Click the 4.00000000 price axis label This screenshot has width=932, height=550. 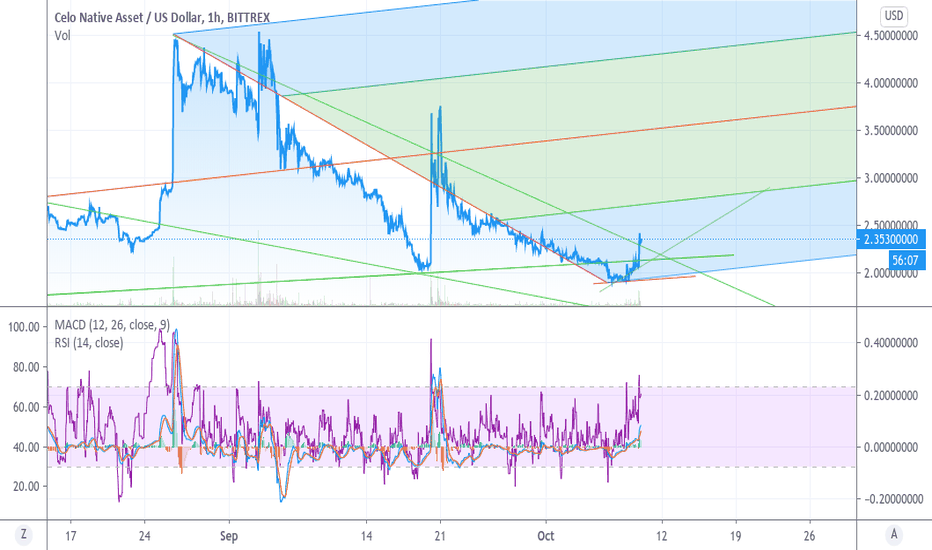(891, 83)
